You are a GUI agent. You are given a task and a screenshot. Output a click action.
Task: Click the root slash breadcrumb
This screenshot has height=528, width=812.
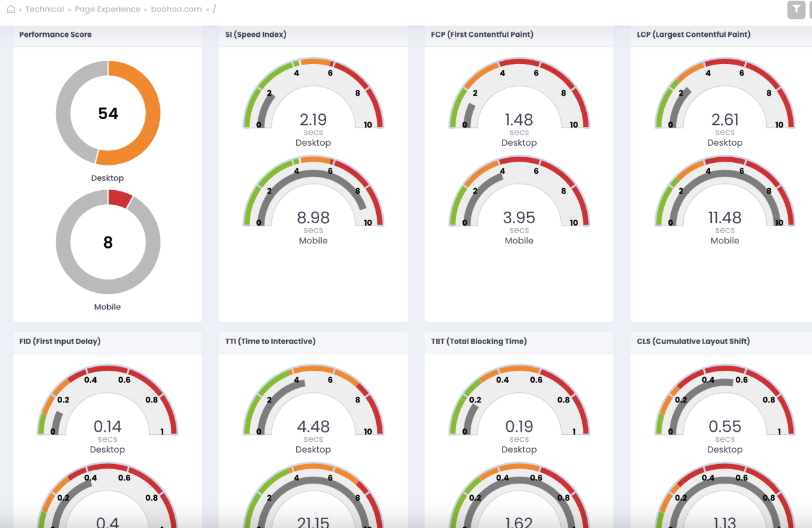point(214,9)
